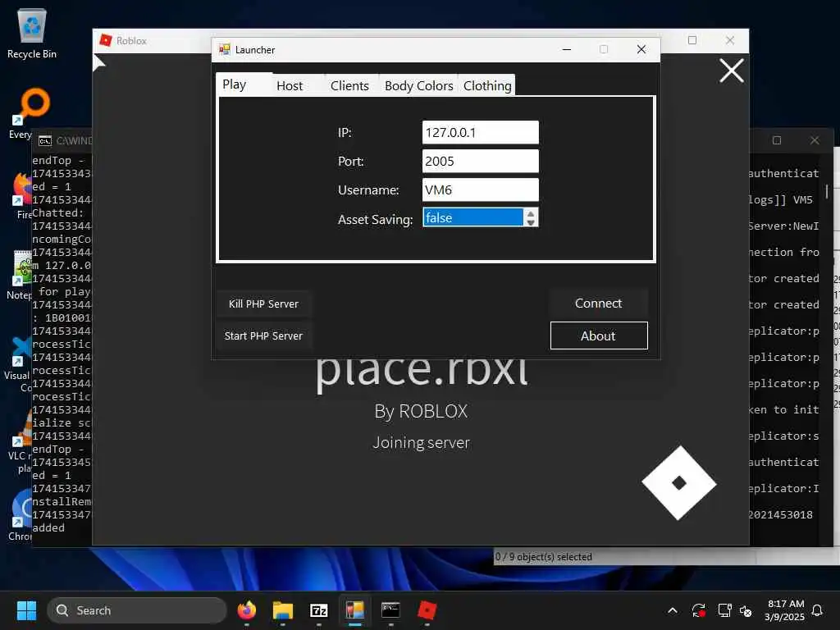Viewport: 840px width, 630px height.
Task: Select the Asset Saving value box
Action: (x=472, y=217)
